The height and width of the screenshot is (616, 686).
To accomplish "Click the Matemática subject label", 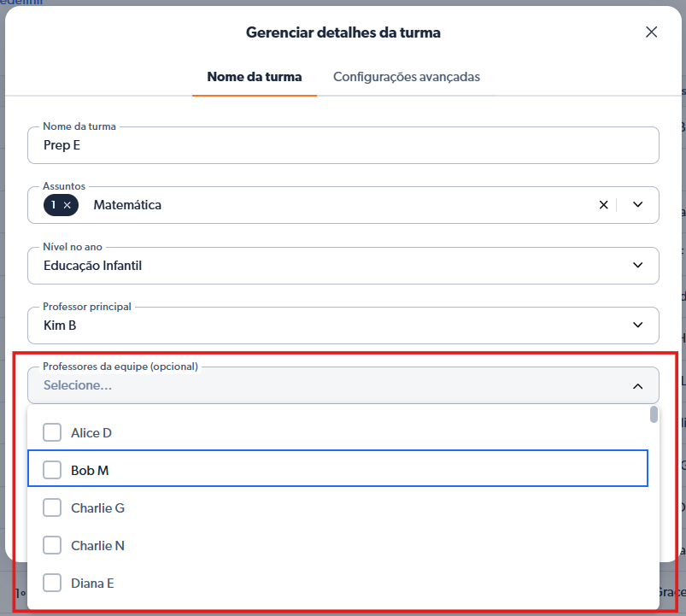I will (x=127, y=205).
